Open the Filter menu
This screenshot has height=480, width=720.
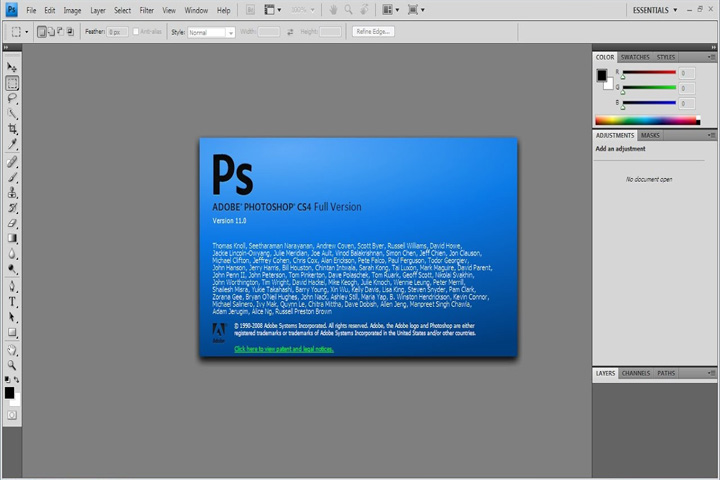click(146, 10)
